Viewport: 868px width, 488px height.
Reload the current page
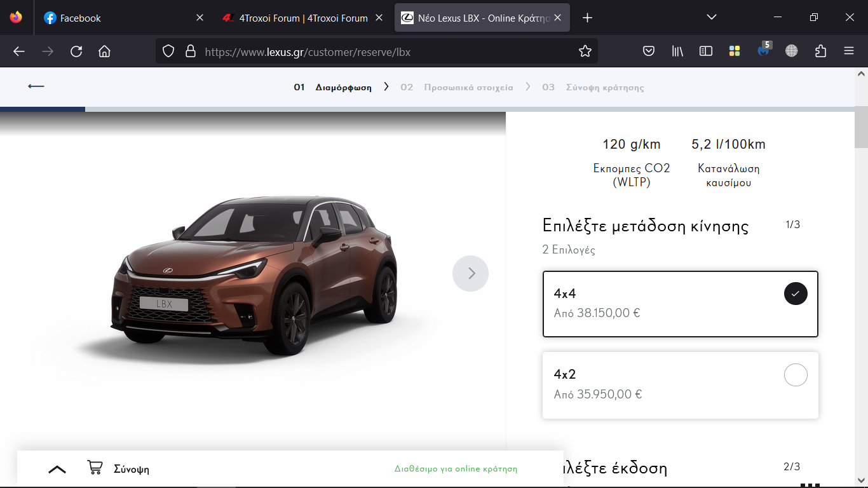pos(76,51)
